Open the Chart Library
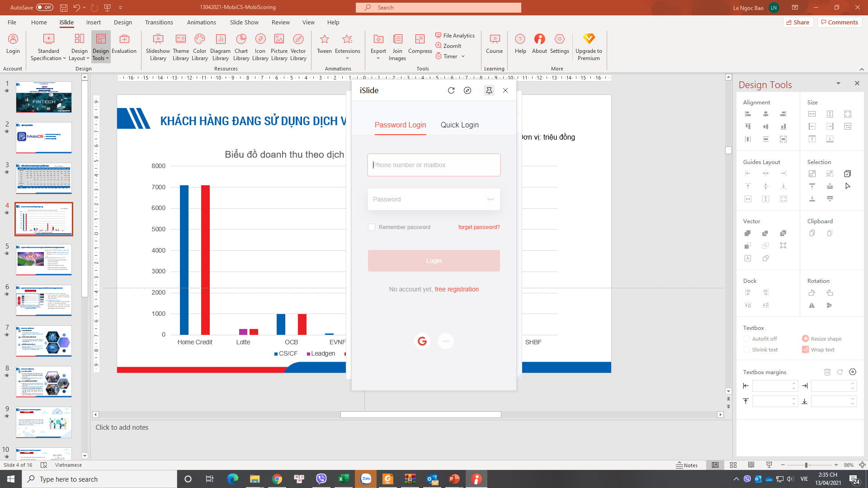868x488 pixels. [241, 47]
